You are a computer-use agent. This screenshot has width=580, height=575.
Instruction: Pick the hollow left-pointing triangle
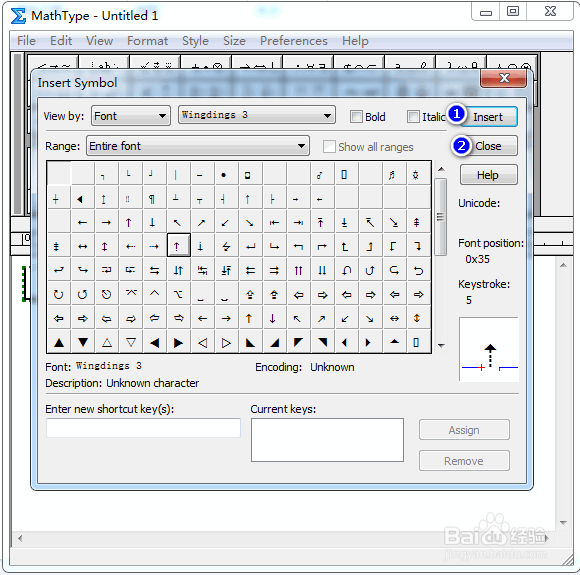pos(202,343)
